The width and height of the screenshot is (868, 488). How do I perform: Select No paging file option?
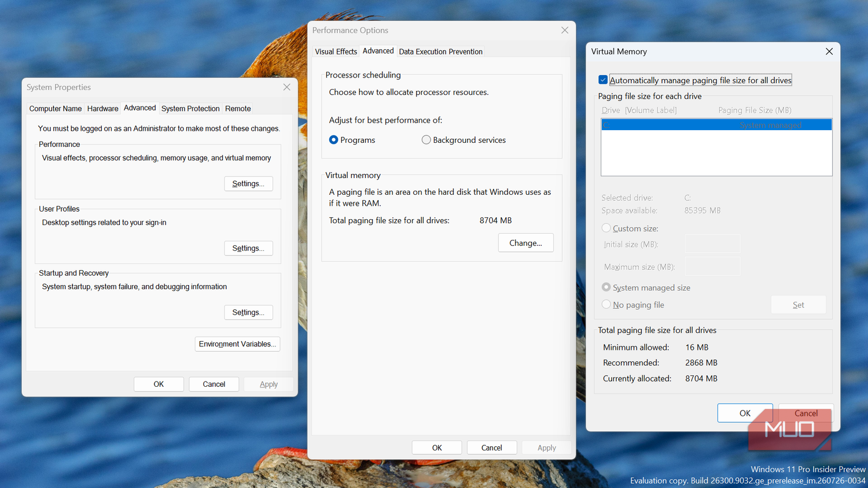(606, 305)
